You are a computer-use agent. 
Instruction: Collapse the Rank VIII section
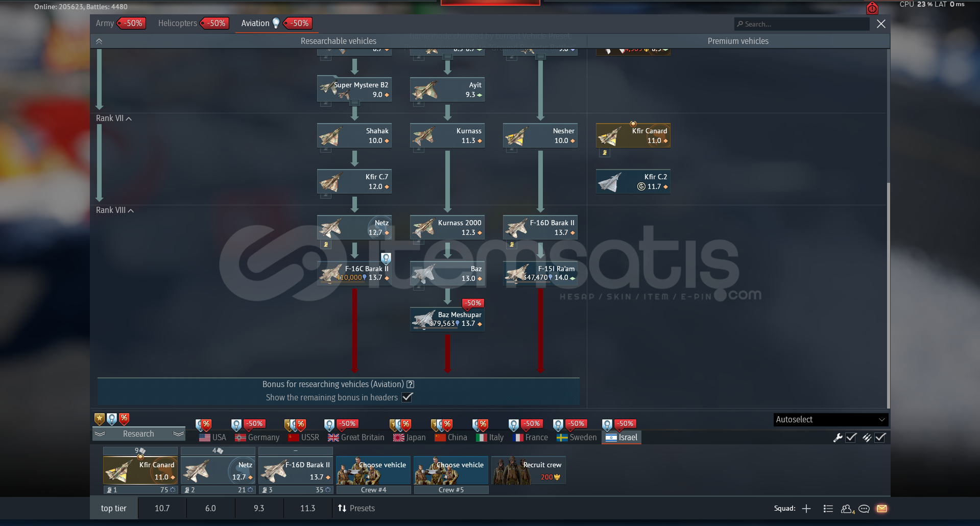click(115, 210)
